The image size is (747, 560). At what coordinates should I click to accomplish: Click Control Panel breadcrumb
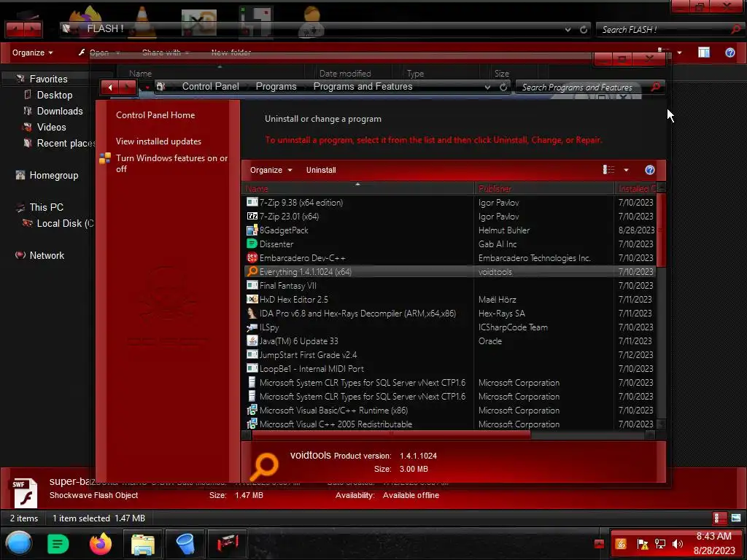pyautogui.click(x=211, y=87)
